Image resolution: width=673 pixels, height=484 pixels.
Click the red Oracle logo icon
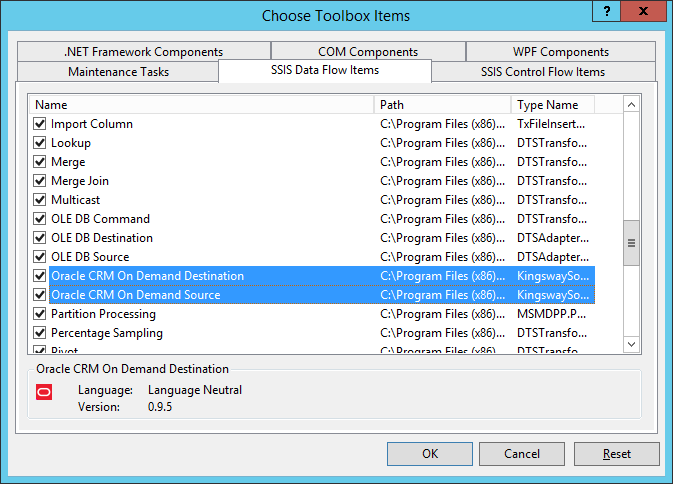point(44,392)
